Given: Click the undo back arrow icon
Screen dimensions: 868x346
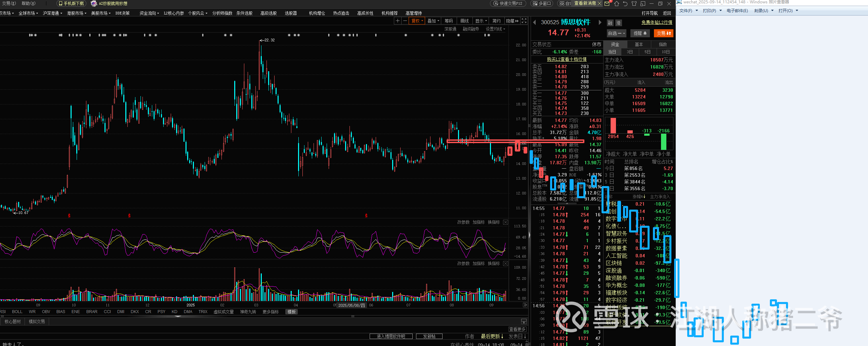Looking at the screenshot, I should point(625,4).
